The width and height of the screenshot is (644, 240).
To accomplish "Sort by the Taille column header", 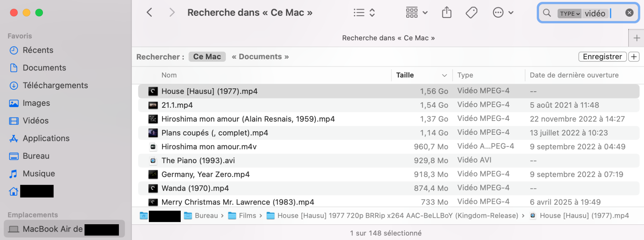I will pyautogui.click(x=405, y=75).
